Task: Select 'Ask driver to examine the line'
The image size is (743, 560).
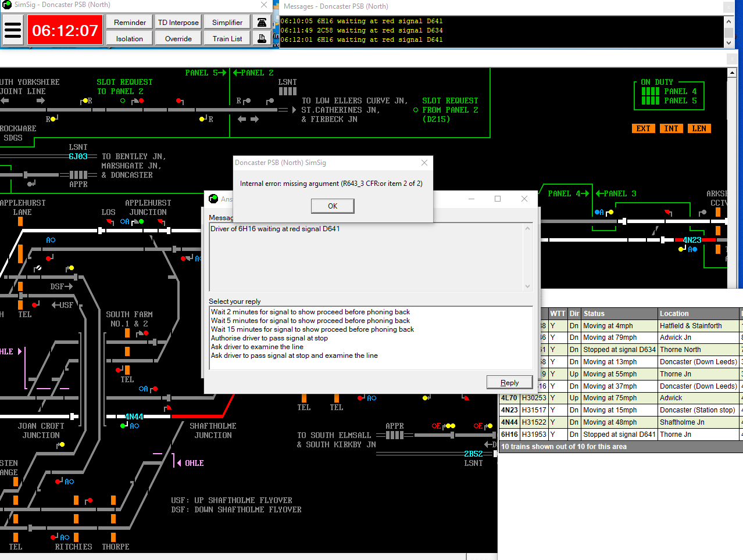Action: tap(257, 347)
